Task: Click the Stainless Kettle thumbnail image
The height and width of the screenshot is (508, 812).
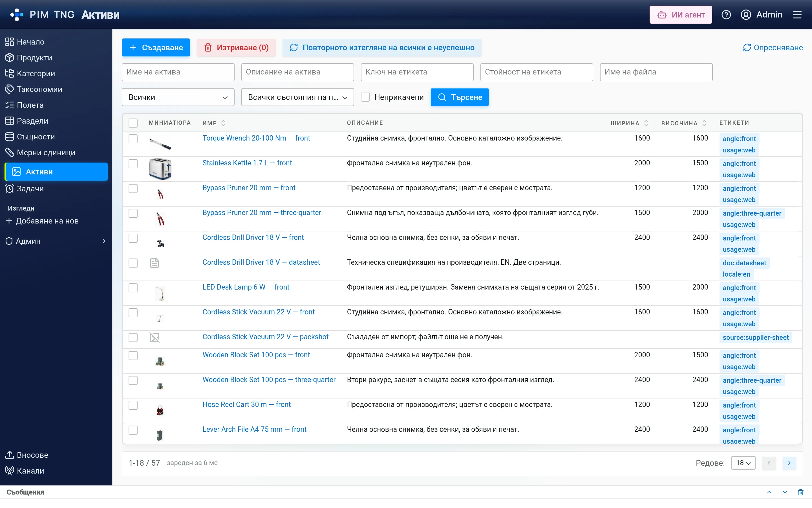Action: pos(160,169)
